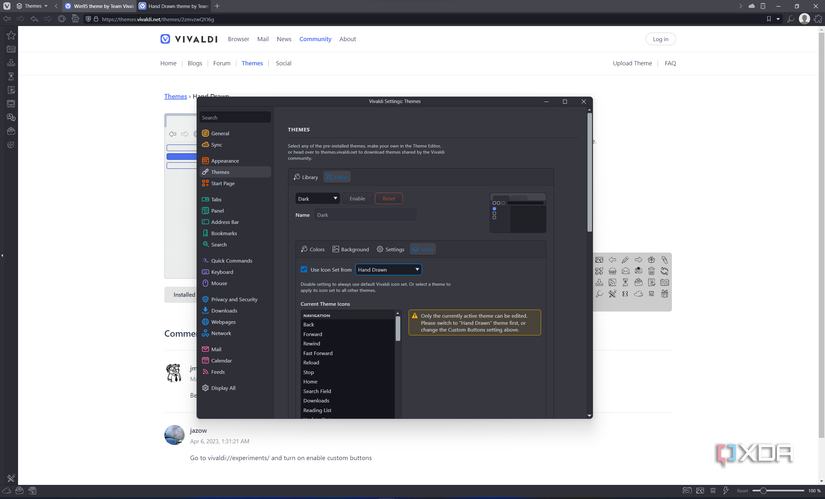
Task: Switch to the Settings tab in theme editor
Action: pos(390,249)
